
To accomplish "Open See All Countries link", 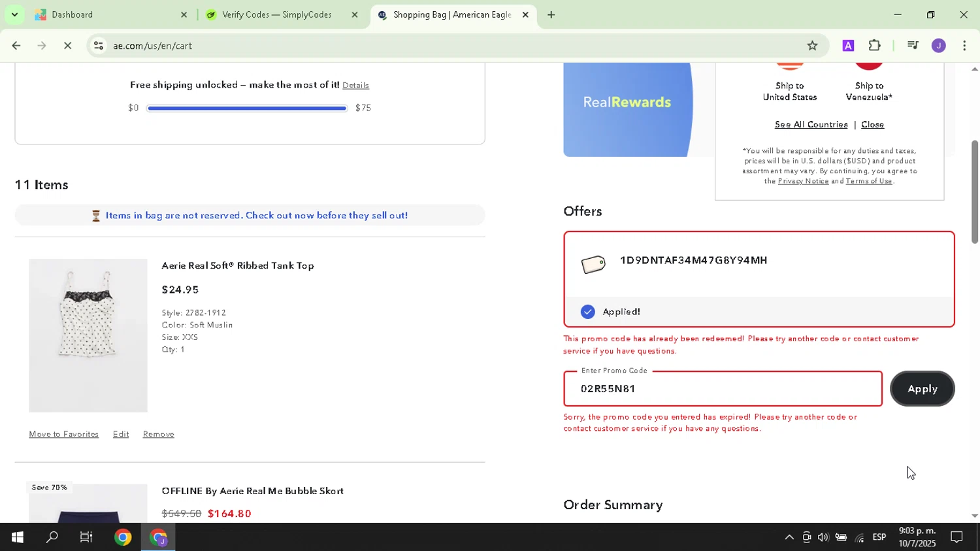I will point(811,125).
